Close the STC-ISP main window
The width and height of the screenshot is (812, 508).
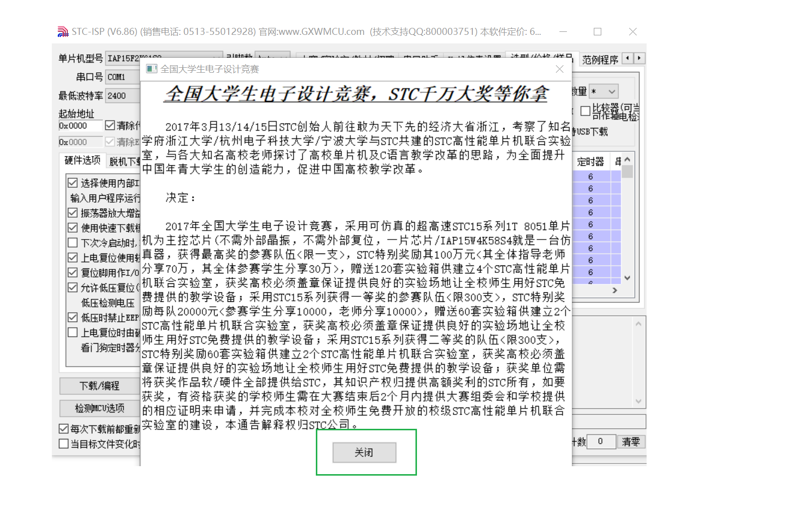(x=633, y=31)
